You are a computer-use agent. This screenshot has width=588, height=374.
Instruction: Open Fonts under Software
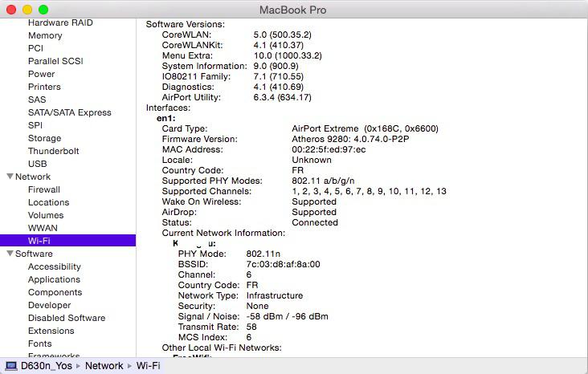pyautogui.click(x=39, y=344)
